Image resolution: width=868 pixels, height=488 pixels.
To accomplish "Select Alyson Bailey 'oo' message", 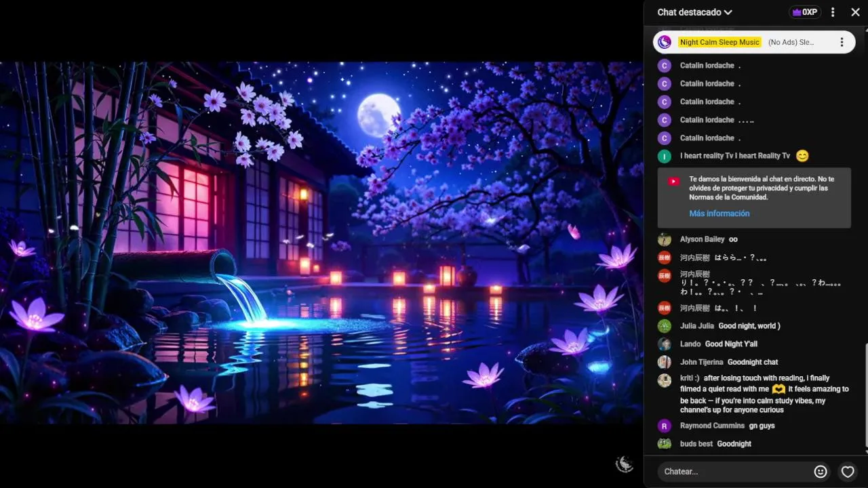I will pos(733,239).
